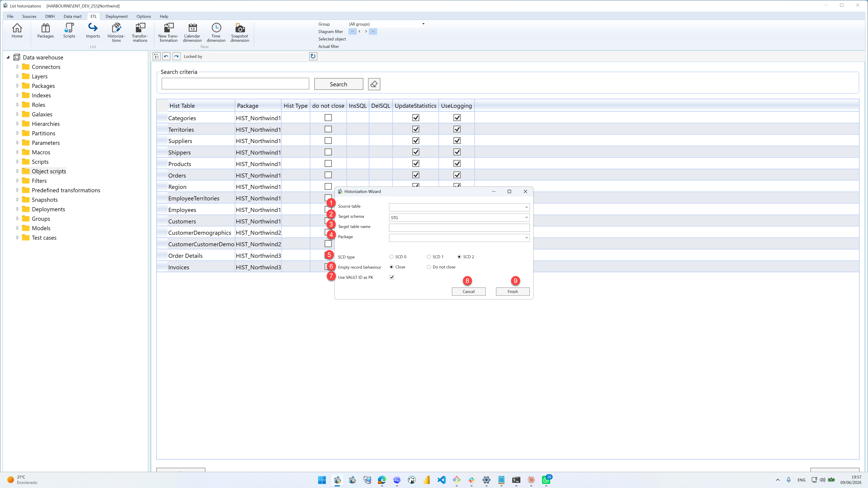Clear search with the eraser icon
Viewport: 868px width, 488px height.
374,84
